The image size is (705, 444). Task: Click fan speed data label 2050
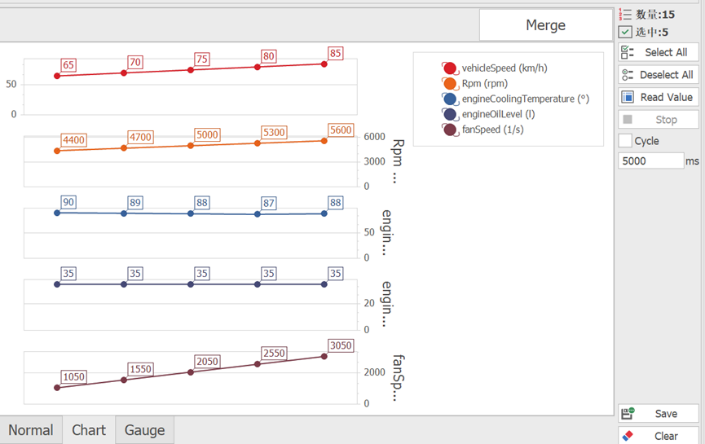click(x=207, y=361)
